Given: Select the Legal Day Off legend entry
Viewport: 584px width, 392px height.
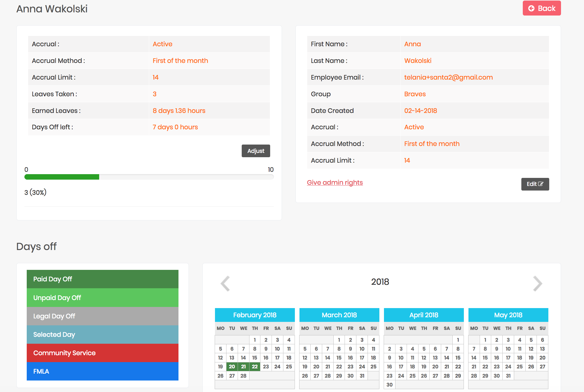Looking at the screenshot, I should point(102,316).
